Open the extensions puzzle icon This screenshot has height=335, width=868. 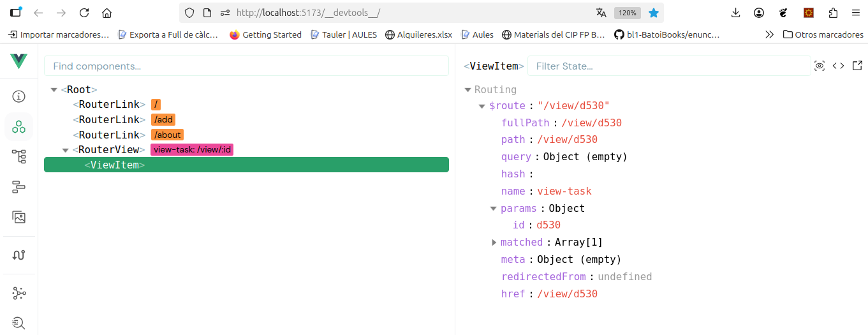click(x=833, y=13)
